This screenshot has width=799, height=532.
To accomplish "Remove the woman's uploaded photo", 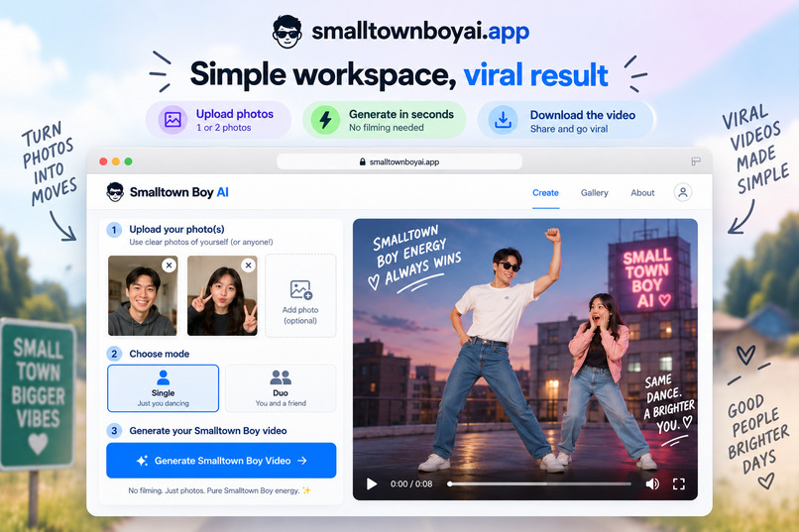I will (248, 265).
